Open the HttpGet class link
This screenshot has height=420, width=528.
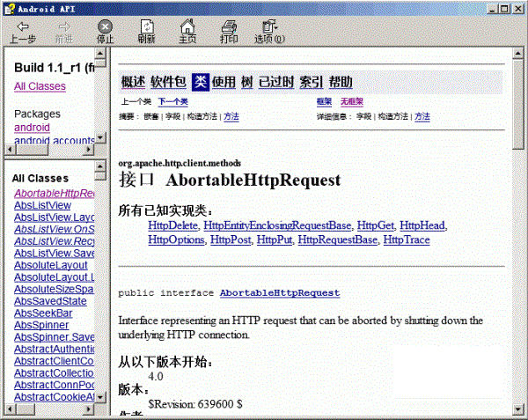click(x=376, y=225)
